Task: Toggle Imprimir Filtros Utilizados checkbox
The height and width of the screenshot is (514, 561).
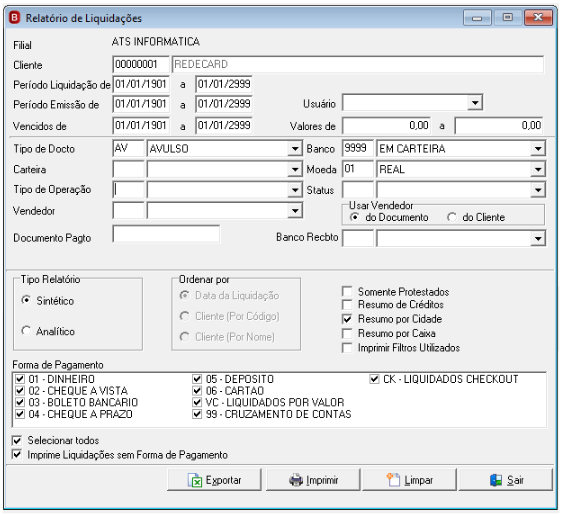Action: coord(347,348)
